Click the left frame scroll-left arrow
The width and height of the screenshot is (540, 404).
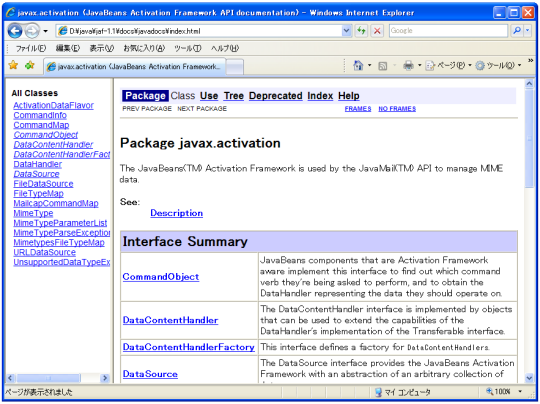pos(11,378)
